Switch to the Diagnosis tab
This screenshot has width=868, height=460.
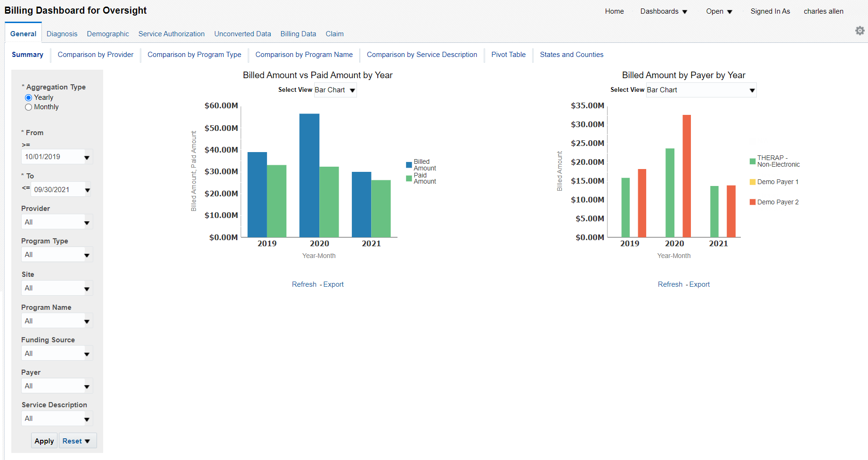point(62,33)
